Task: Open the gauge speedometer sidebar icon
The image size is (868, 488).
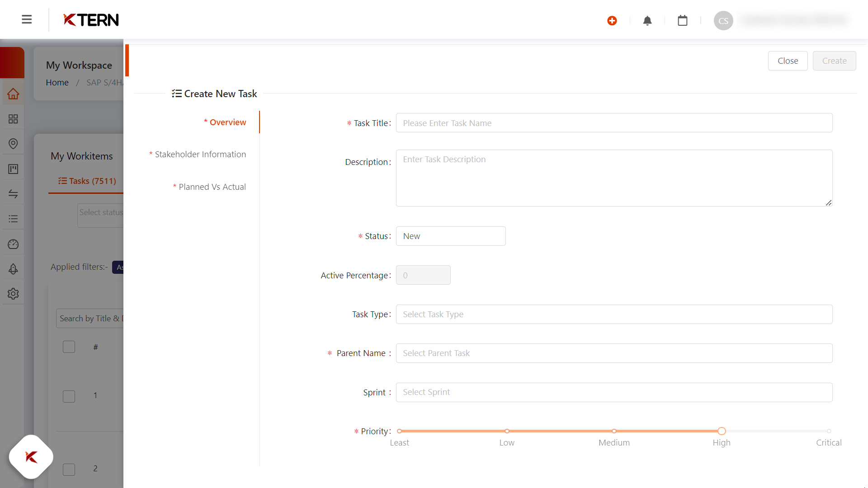Action: coord(13,244)
